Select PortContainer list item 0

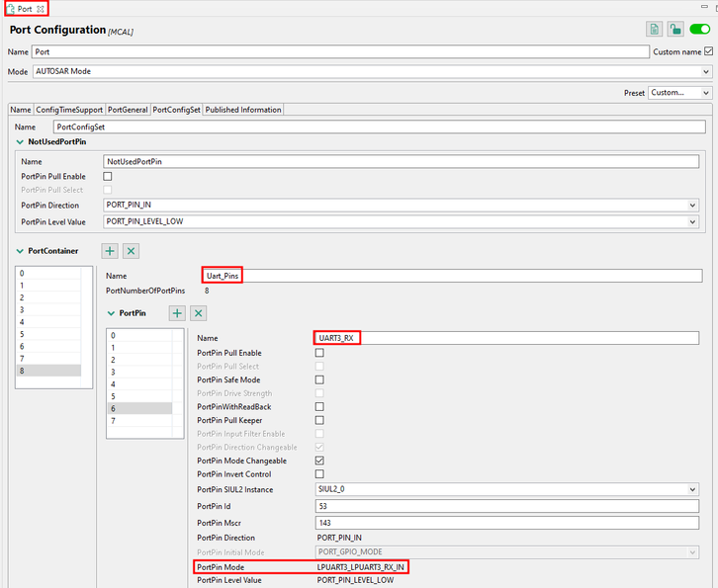(x=48, y=273)
